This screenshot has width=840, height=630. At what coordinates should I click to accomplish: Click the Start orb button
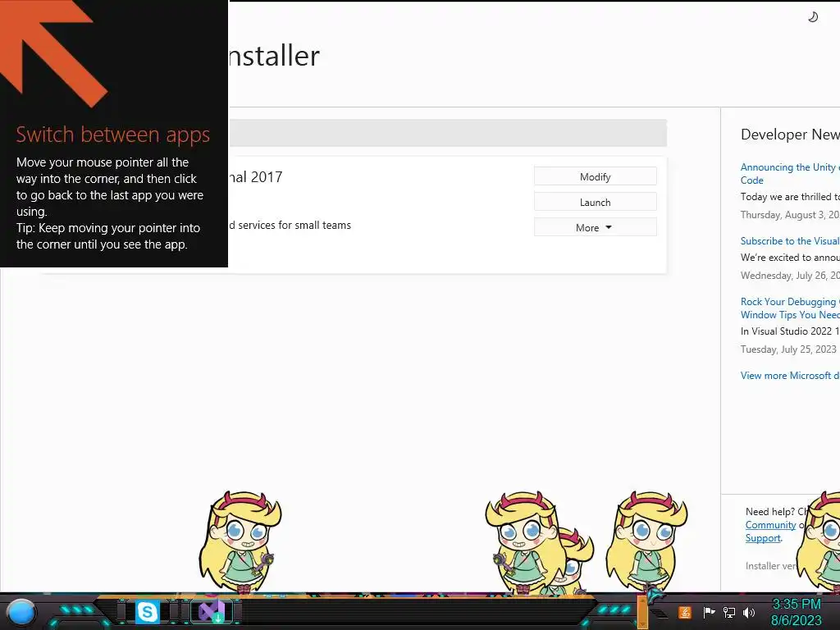click(21, 613)
